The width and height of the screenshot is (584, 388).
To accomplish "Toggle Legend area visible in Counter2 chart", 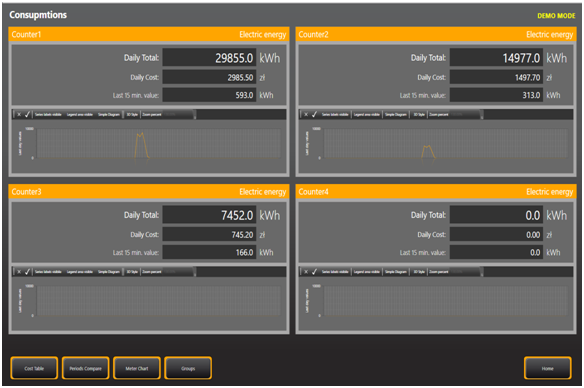I will click(367, 114).
